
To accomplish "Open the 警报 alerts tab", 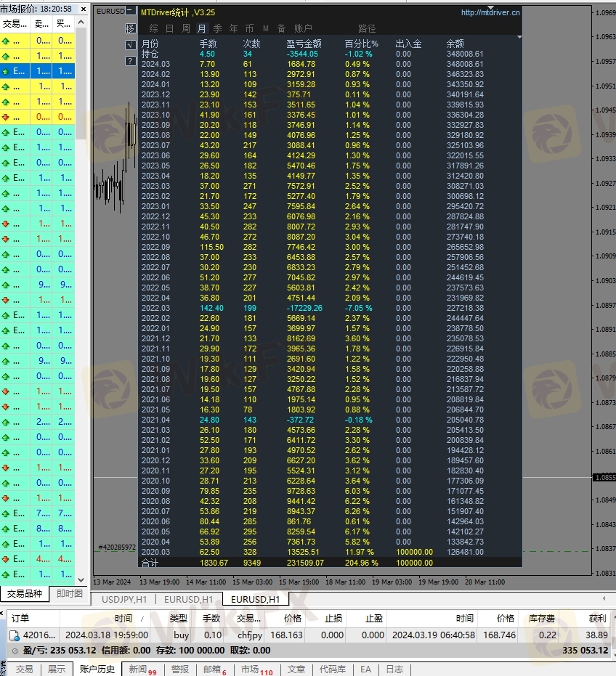I will (180, 669).
